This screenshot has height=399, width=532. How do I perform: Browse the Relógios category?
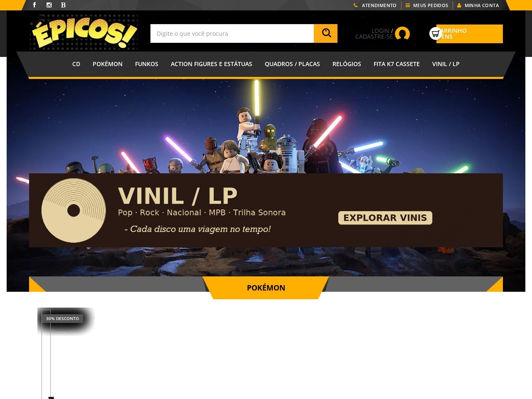coord(347,64)
